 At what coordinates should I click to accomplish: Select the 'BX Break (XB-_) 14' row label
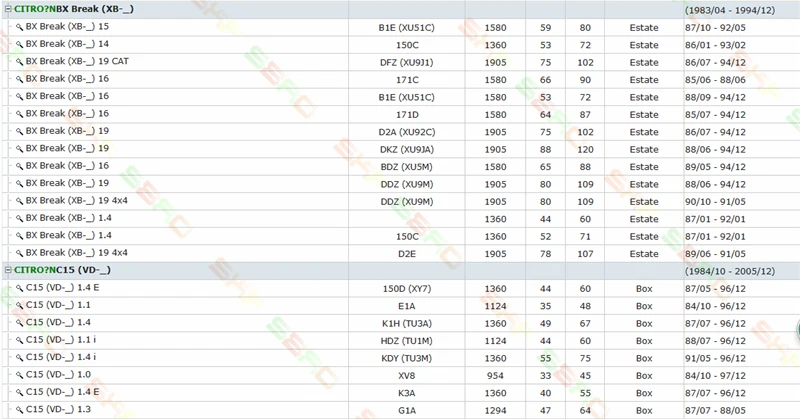click(67, 44)
